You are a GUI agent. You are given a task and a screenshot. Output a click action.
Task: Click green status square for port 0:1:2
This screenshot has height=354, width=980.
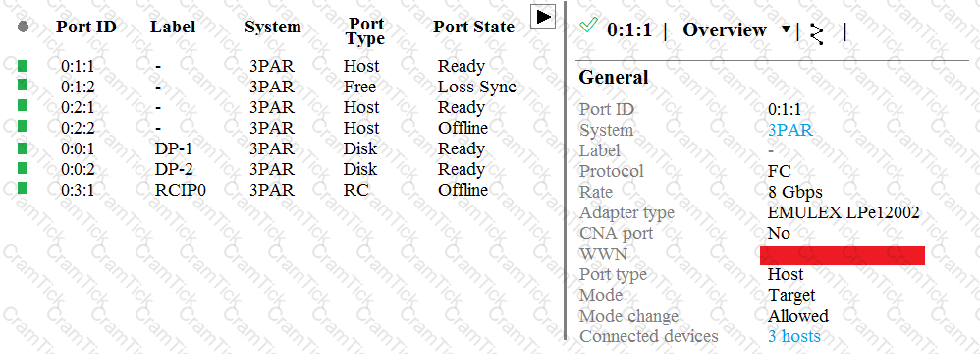23,86
